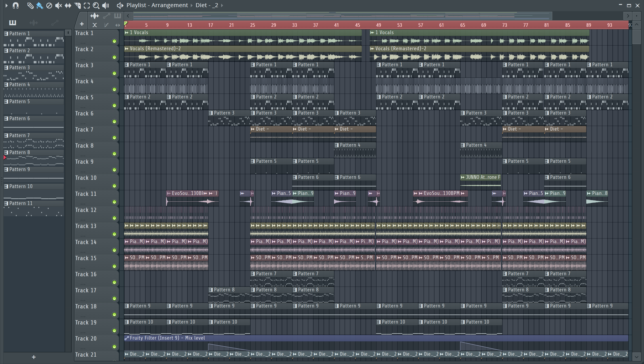644x364 pixels.
Task: Click the audio preview speaker icon
Action: point(120,5)
